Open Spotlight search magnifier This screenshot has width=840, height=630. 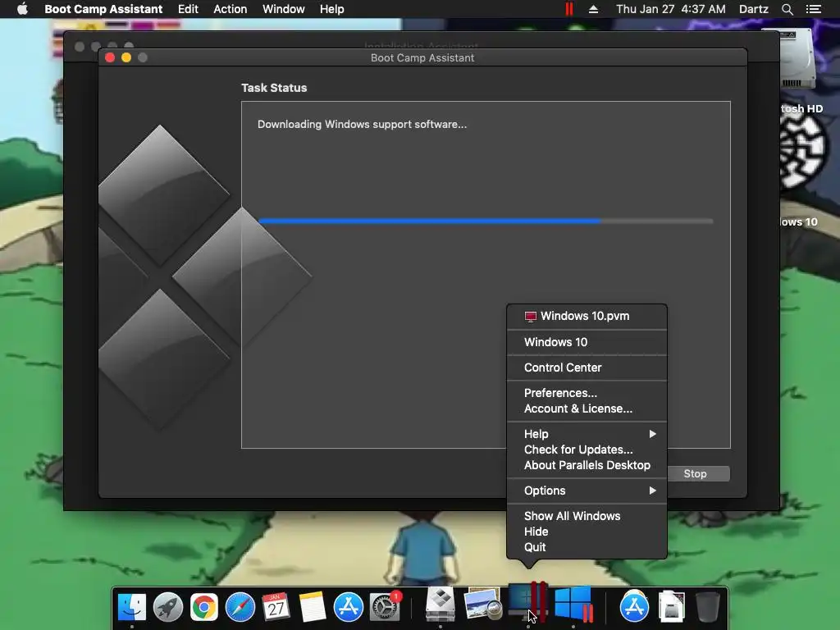(787, 9)
